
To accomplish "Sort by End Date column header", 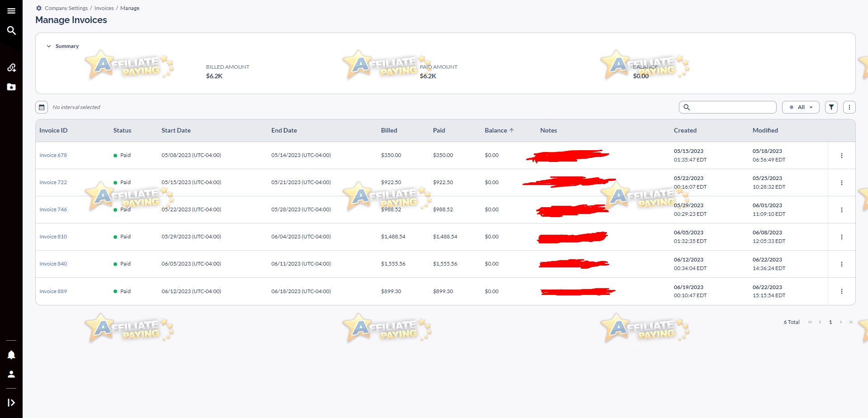I will click(x=284, y=130).
